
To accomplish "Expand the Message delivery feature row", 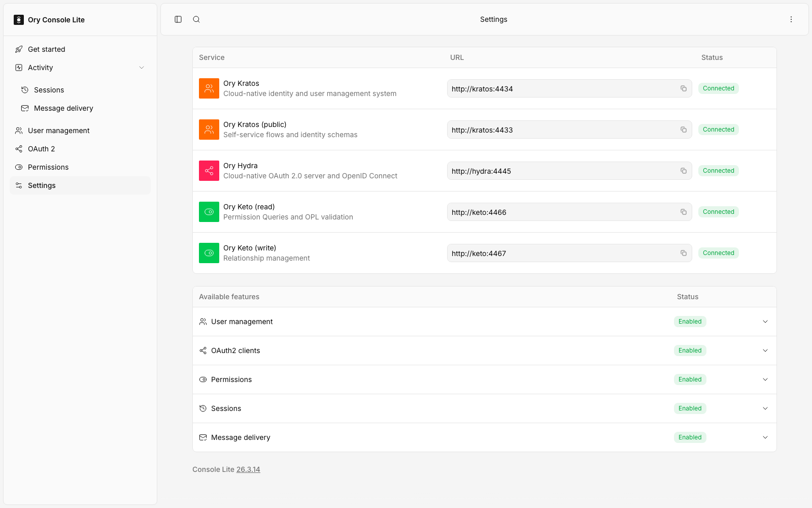I will tap(765, 437).
